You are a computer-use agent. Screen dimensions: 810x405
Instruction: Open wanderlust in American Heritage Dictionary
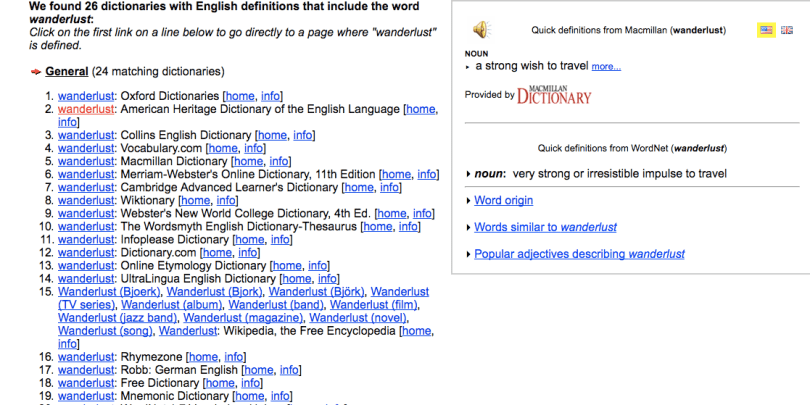(x=86, y=109)
